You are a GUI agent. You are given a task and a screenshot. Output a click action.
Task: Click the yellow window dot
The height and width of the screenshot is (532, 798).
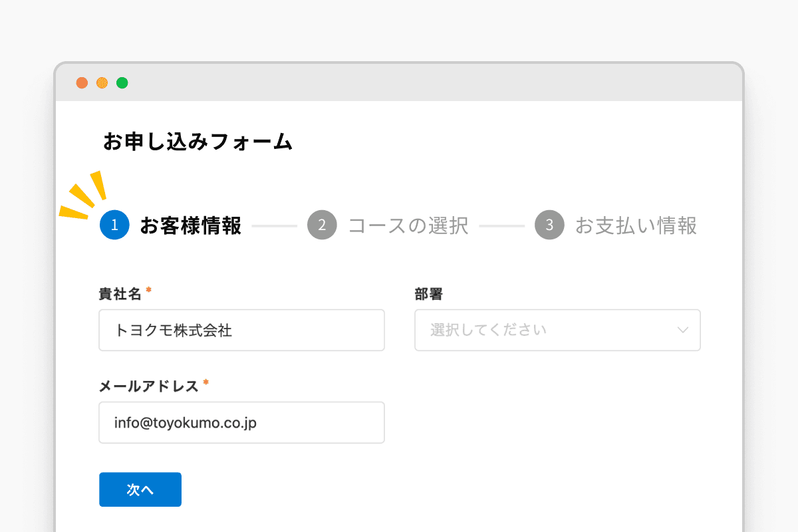point(101,82)
